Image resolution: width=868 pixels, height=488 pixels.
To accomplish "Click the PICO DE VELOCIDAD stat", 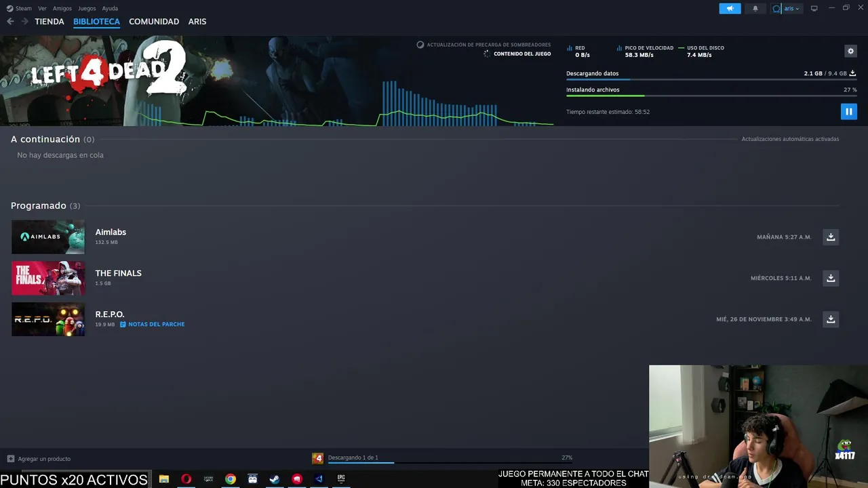I will point(645,52).
